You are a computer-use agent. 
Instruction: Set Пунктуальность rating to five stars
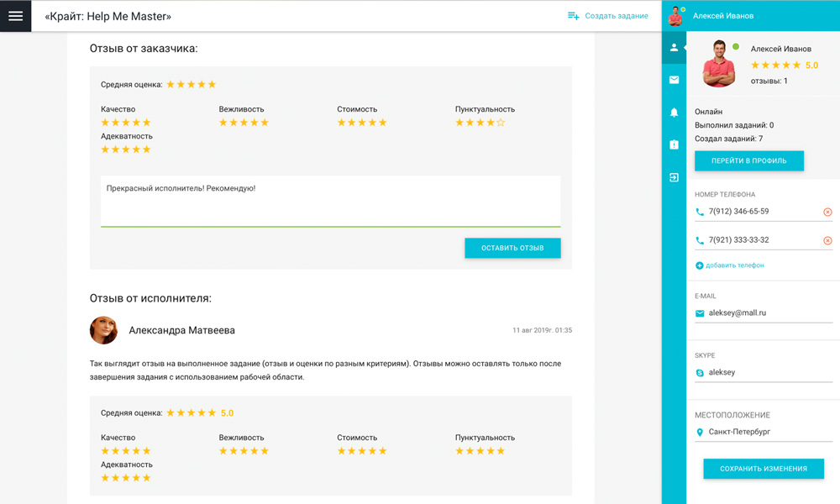tap(501, 123)
